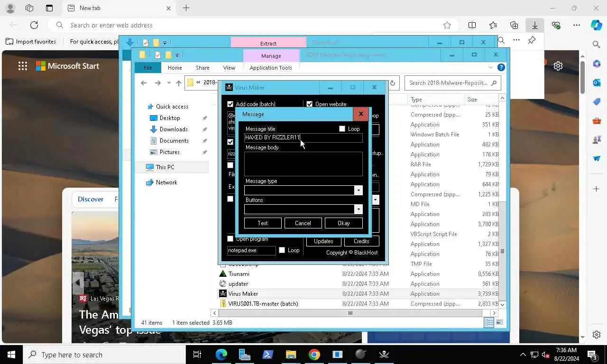Open Customize Quick Access Toolbar dropdown, front Explorer

177,55
